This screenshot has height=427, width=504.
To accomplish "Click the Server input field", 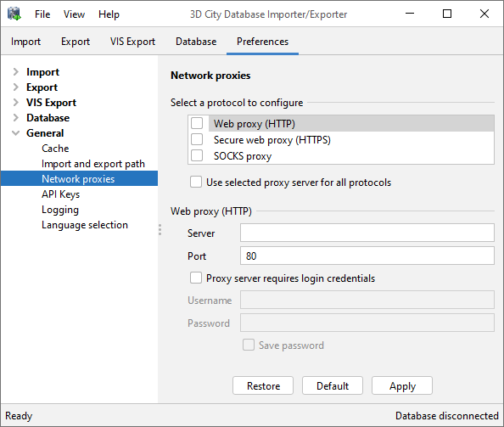I will click(367, 233).
